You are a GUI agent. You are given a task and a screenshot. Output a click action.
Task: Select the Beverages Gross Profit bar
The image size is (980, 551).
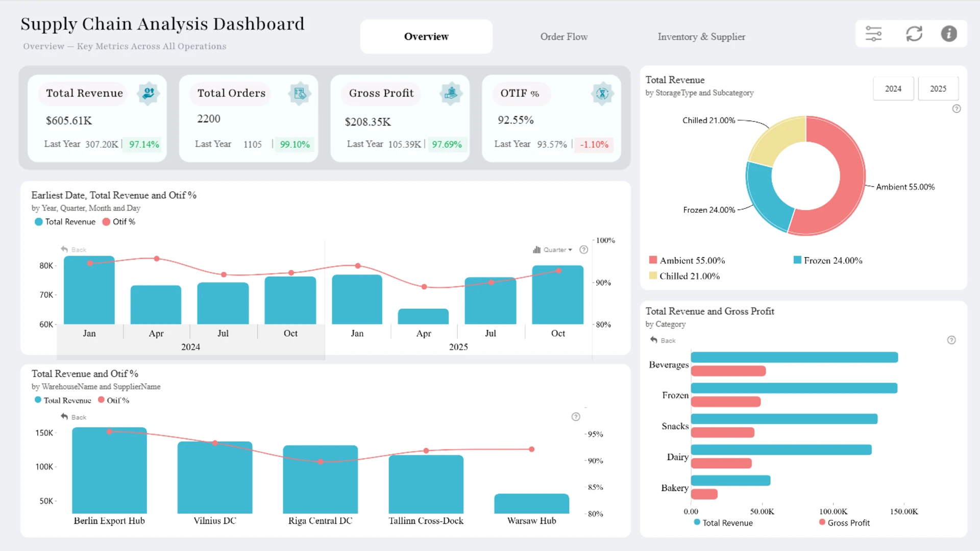point(728,371)
